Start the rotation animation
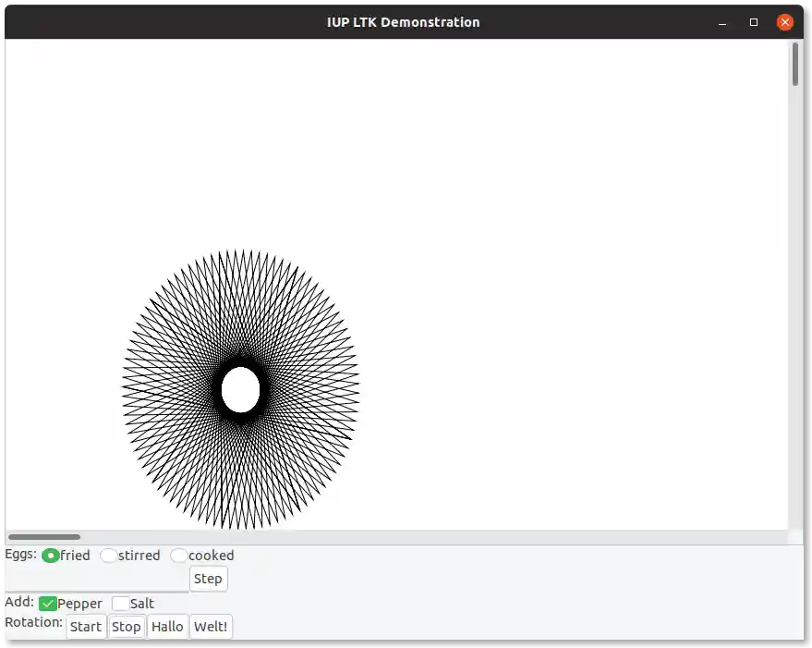The height and width of the screenshot is (648, 812). click(85, 626)
